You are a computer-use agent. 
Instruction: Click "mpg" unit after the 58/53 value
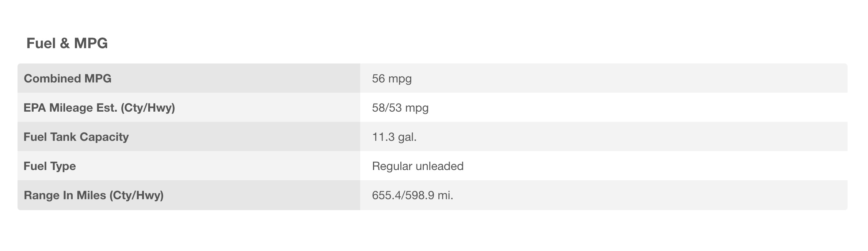[x=417, y=108]
